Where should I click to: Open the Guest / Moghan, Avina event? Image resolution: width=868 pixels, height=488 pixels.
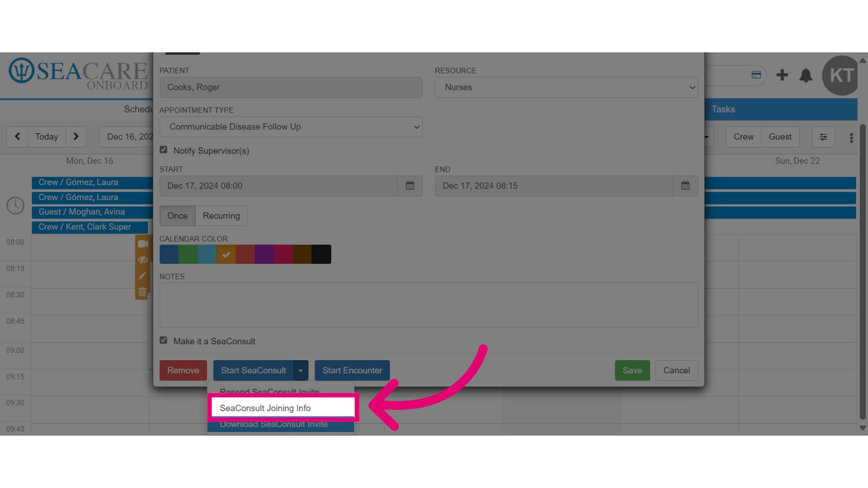click(92, 212)
